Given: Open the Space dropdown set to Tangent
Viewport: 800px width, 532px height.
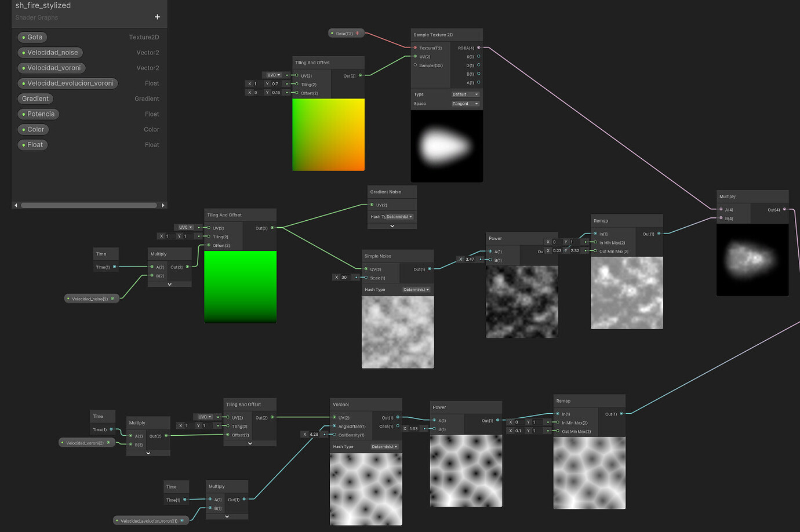Looking at the screenshot, I should pyautogui.click(x=465, y=104).
